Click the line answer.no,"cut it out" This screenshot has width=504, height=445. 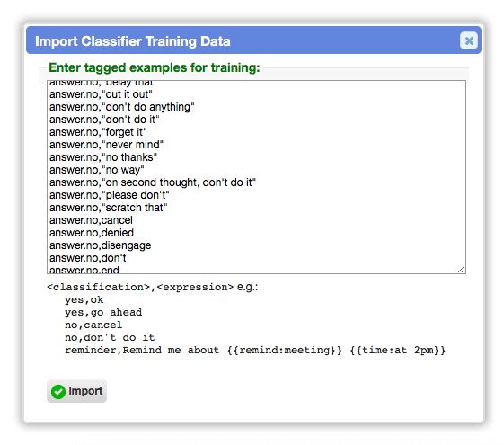pyautogui.click(x=101, y=94)
